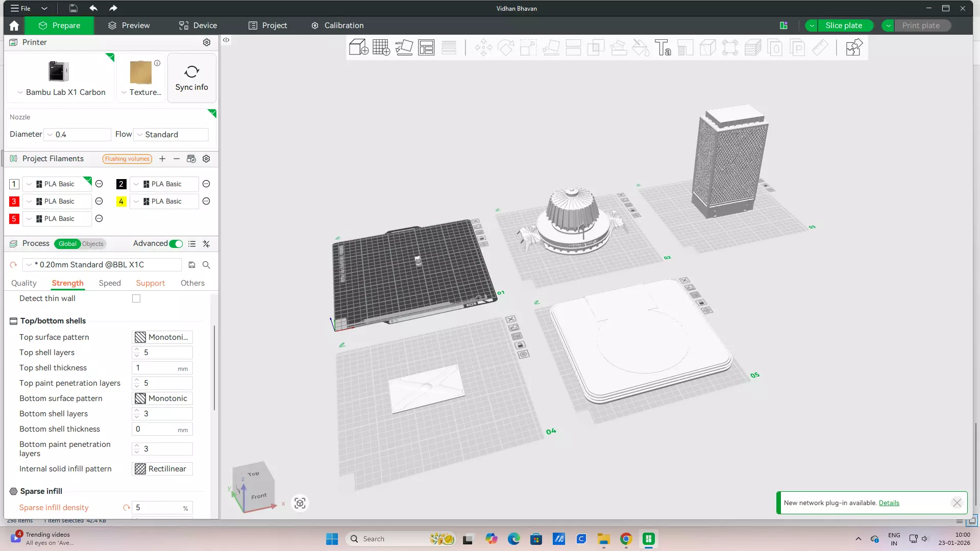Click the view orientation cube Front face
Screen dimensions: 980x551
coord(259,496)
